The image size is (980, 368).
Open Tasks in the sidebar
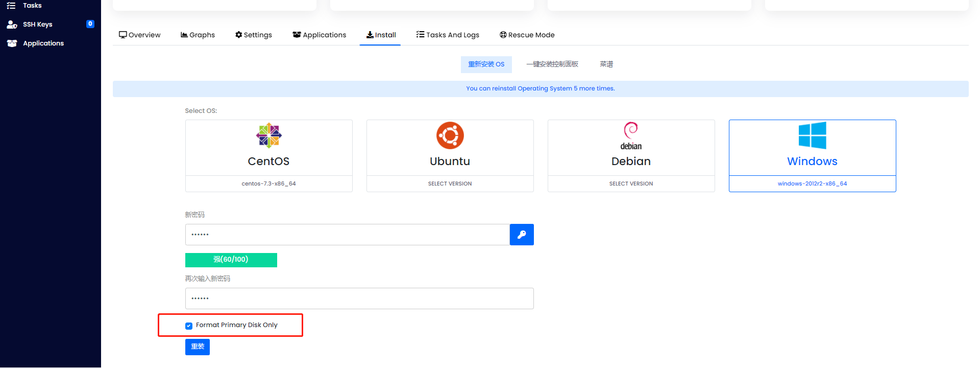pyautogui.click(x=32, y=6)
